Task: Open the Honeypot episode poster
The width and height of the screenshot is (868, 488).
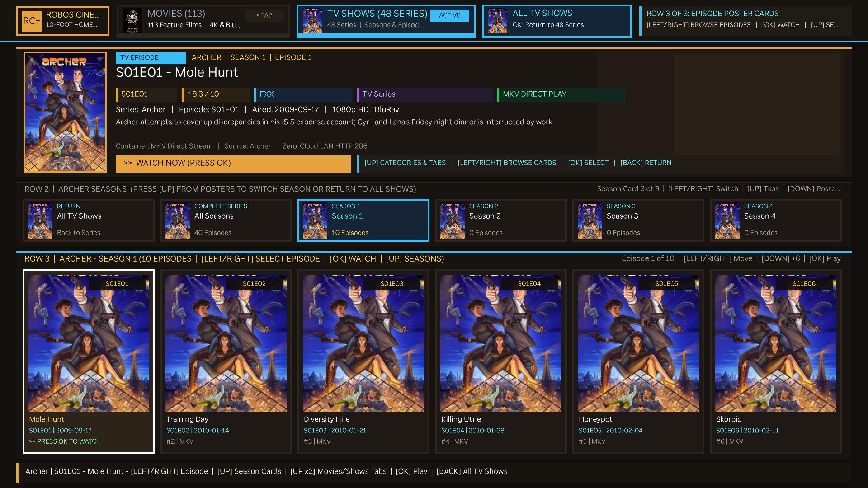Action: [638, 343]
